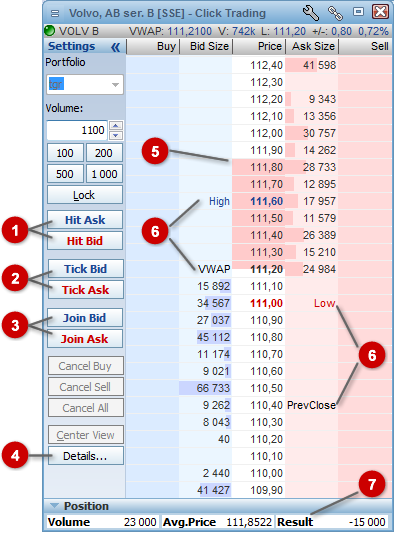Screen dimensions: 394x534
Task: Set volume to 100
Action: point(65,153)
